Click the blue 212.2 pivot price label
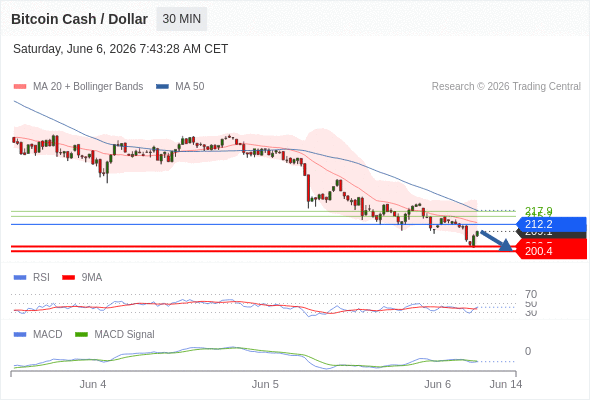590x400 pixels. click(x=552, y=224)
